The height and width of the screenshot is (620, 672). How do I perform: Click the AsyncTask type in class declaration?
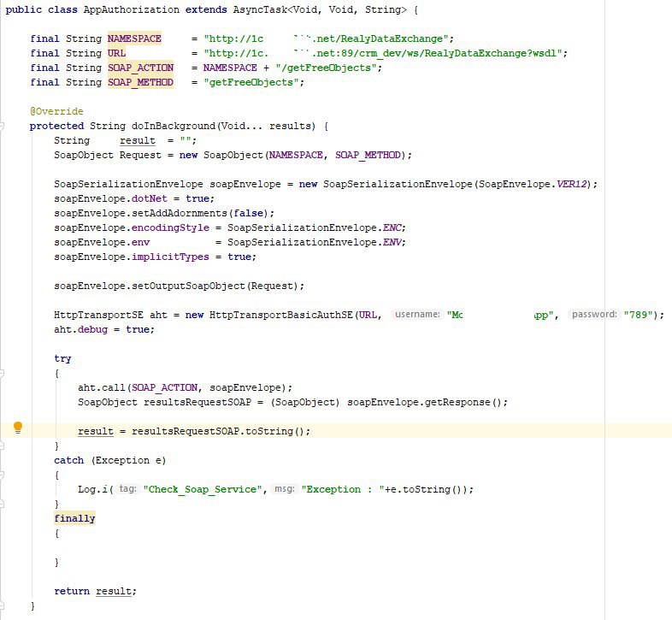point(260,10)
